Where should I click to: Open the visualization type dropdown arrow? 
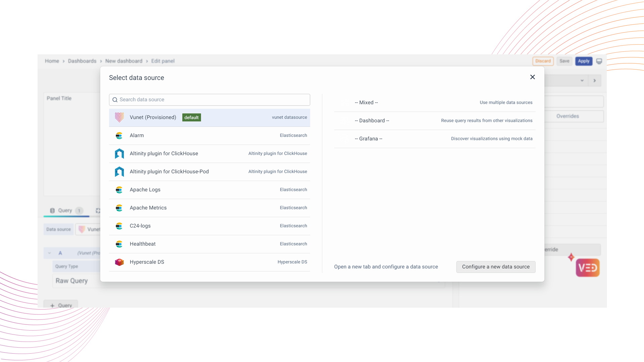point(582,81)
